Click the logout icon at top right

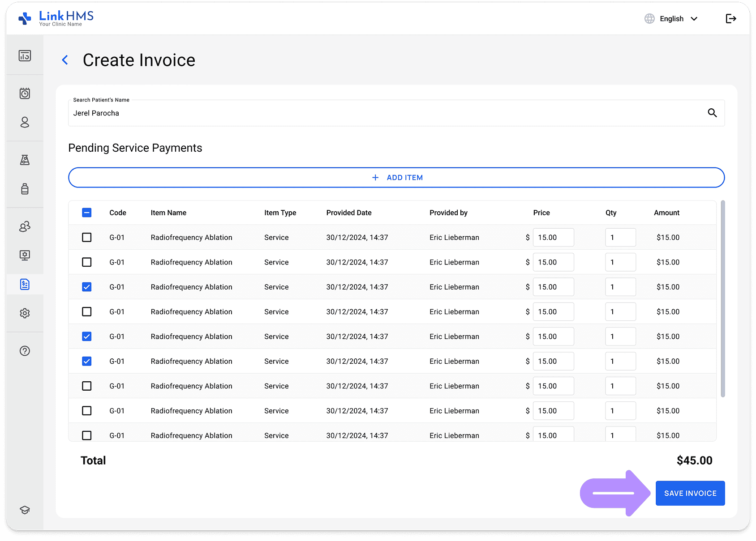[731, 18]
